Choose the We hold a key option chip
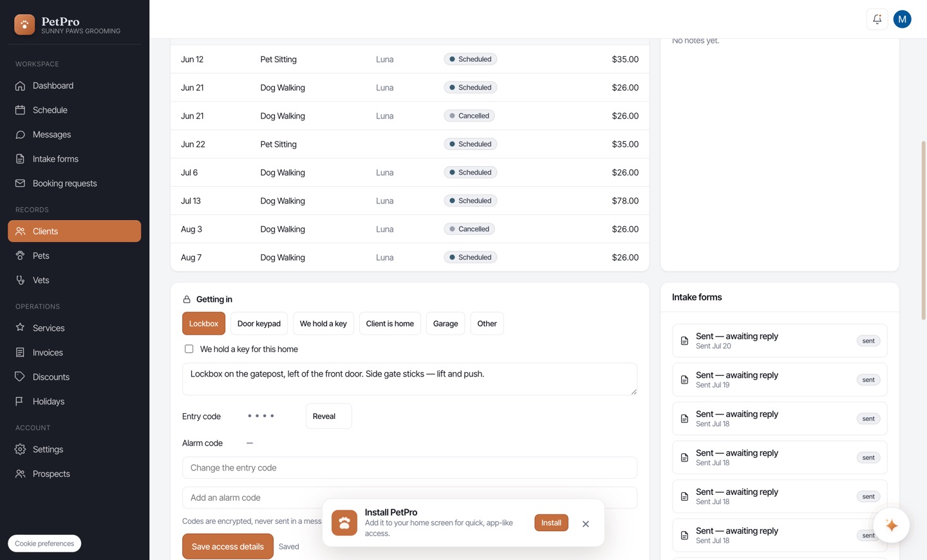The image size is (927, 560). 323,324
